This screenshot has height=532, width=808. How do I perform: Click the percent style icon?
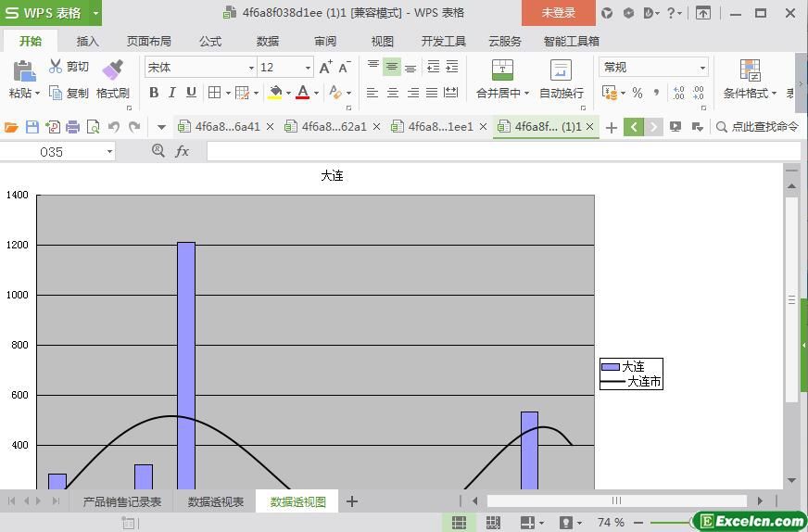tap(638, 93)
